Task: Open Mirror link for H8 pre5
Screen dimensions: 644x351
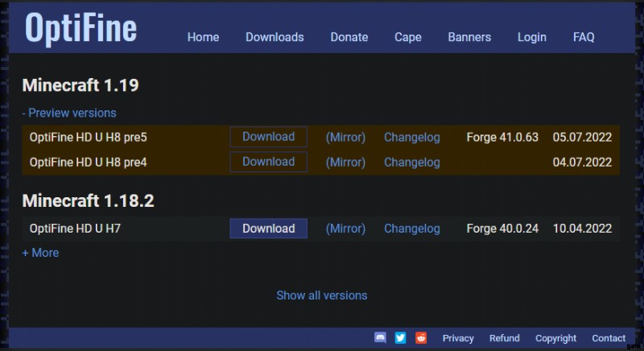Action: (345, 137)
